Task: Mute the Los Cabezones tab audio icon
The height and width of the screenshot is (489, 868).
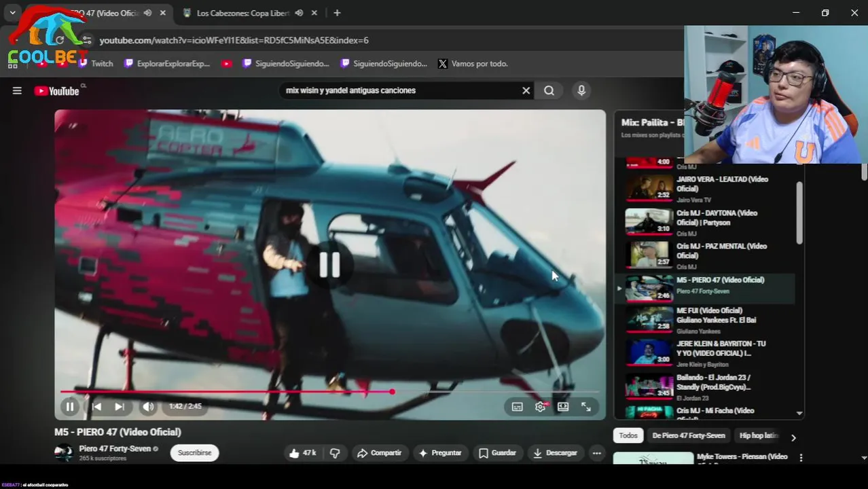Action: (298, 13)
